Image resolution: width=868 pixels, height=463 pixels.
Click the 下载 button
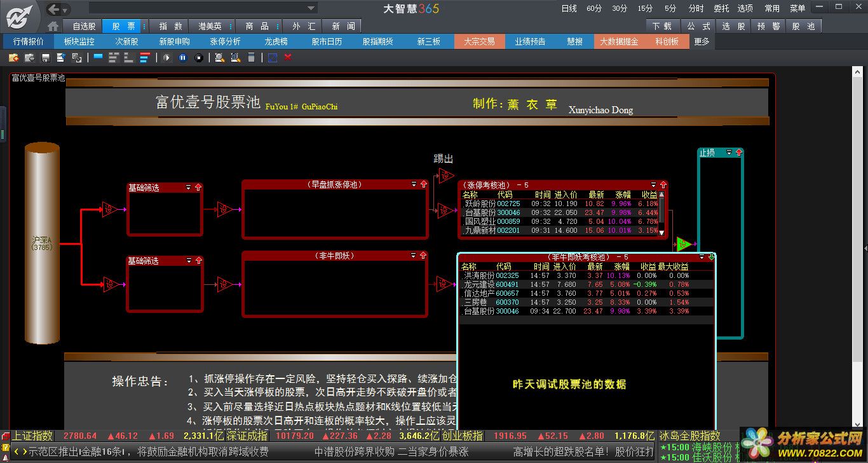tap(662, 26)
